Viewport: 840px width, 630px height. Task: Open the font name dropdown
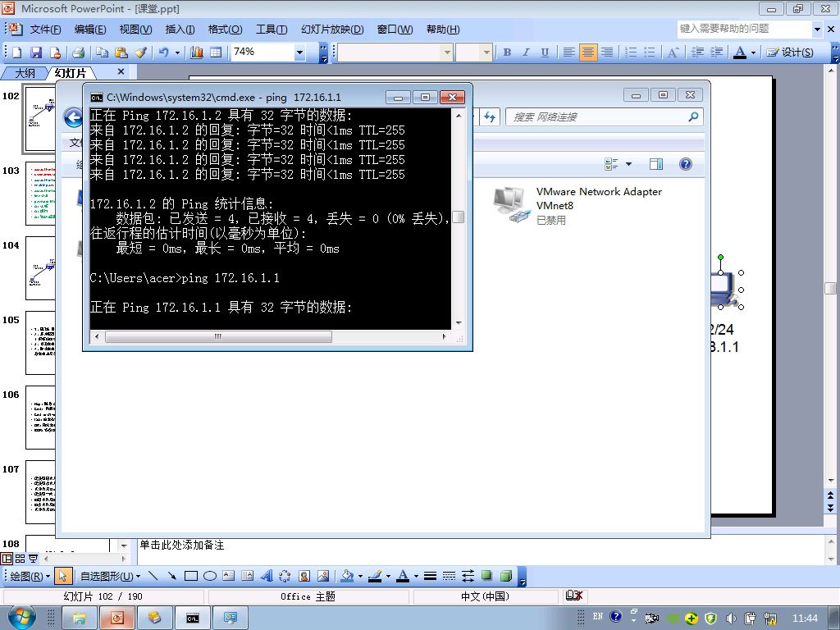point(447,52)
